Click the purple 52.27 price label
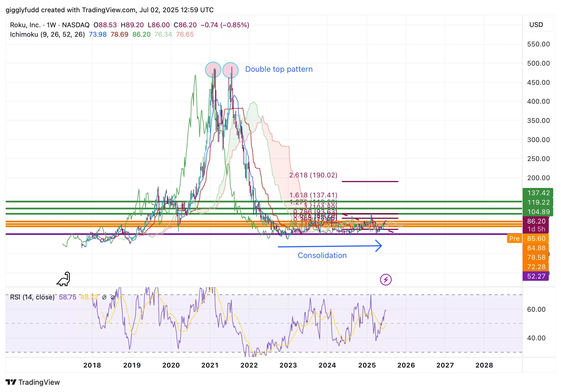The image size is (561, 392). (536, 276)
